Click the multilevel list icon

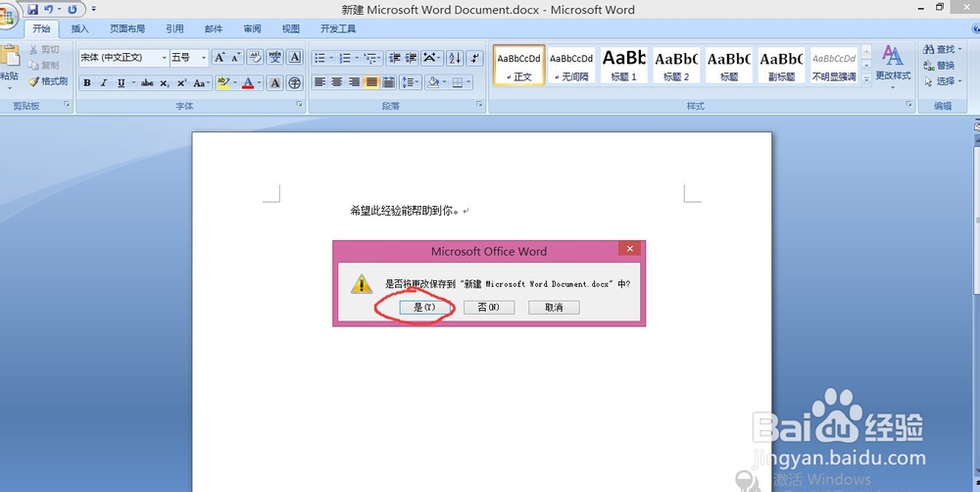coord(370,58)
